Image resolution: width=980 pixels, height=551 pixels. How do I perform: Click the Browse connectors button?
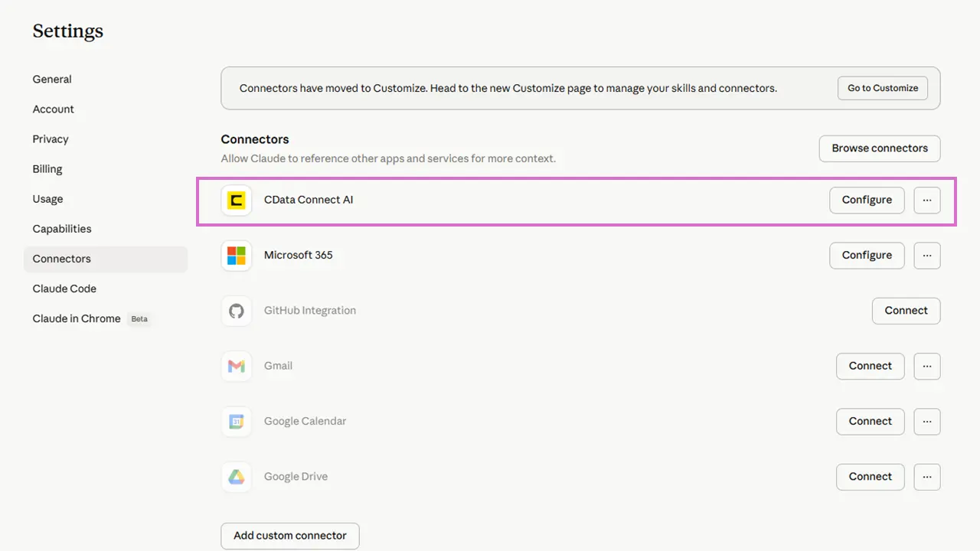[880, 148]
